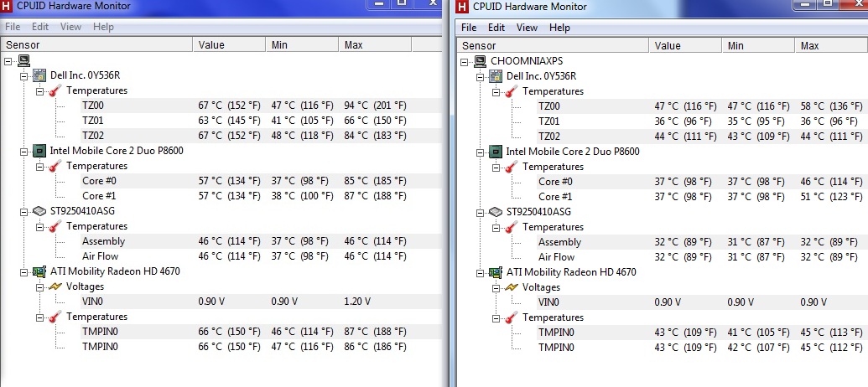Click thermometer icon under ATI Radeon in right window

512,317
